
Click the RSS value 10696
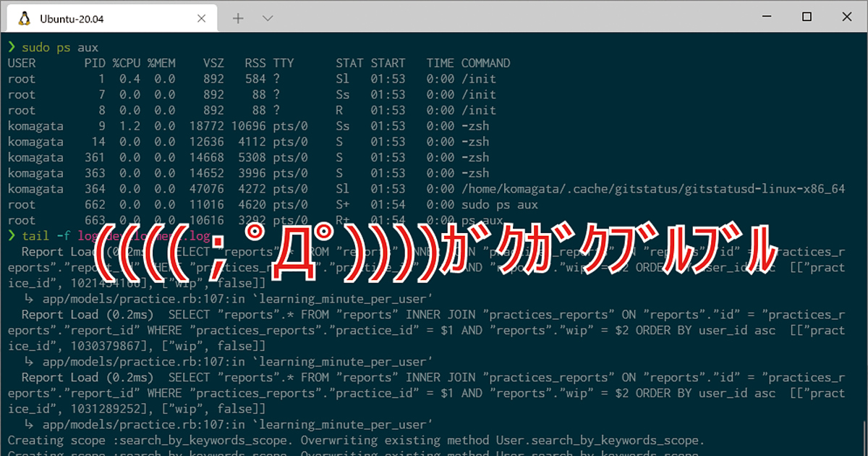click(x=249, y=126)
